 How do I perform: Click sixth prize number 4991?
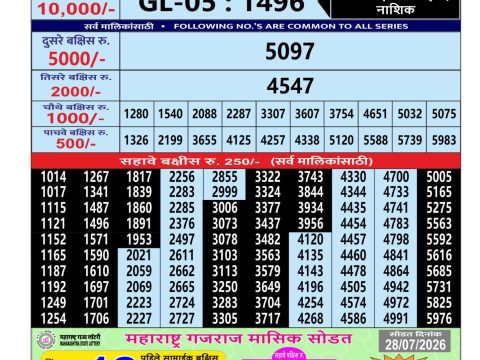coord(396,318)
